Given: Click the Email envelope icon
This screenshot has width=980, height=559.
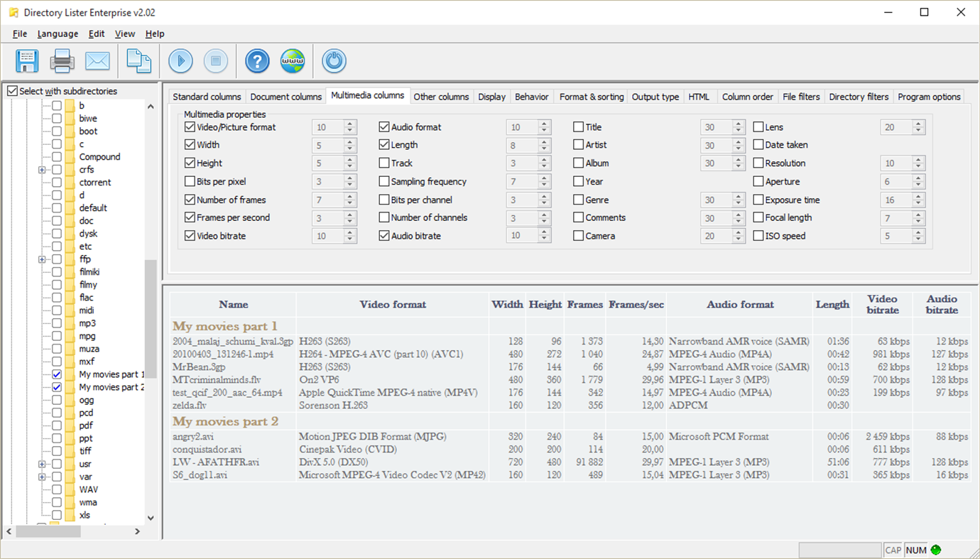Looking at the screenshot, I should [x=97, y=61].
